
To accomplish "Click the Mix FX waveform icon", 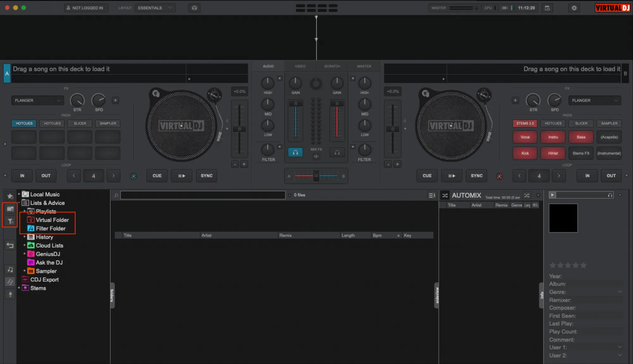I will tap(316, 156).
